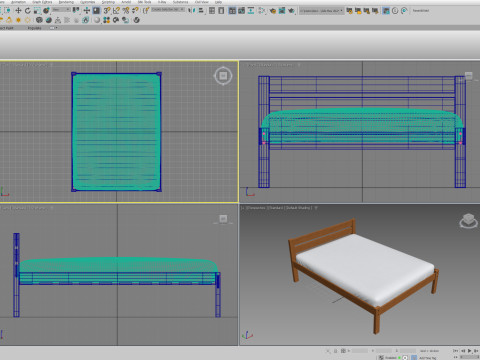Select the Rotate tool

click(28, 11)
